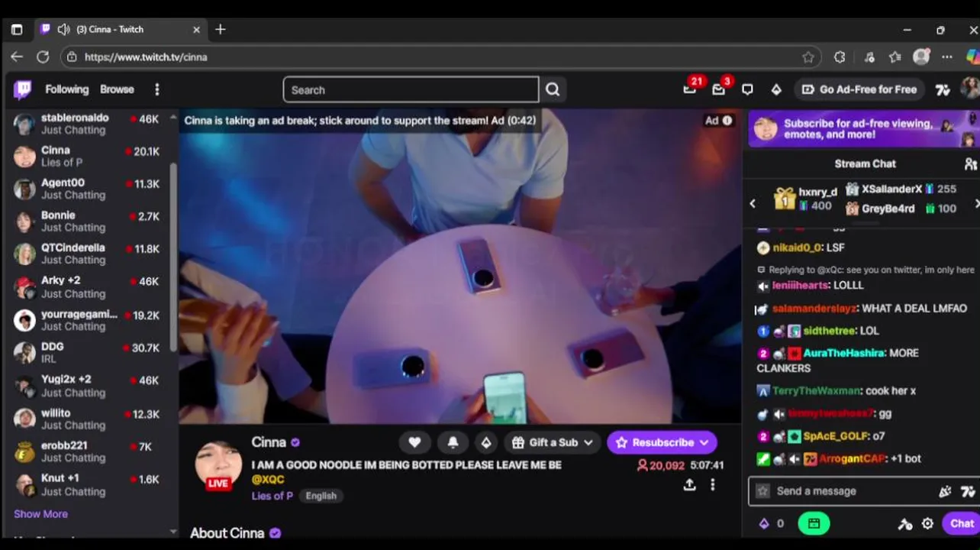Open Resubscribe dropdown button

point(662,442)
